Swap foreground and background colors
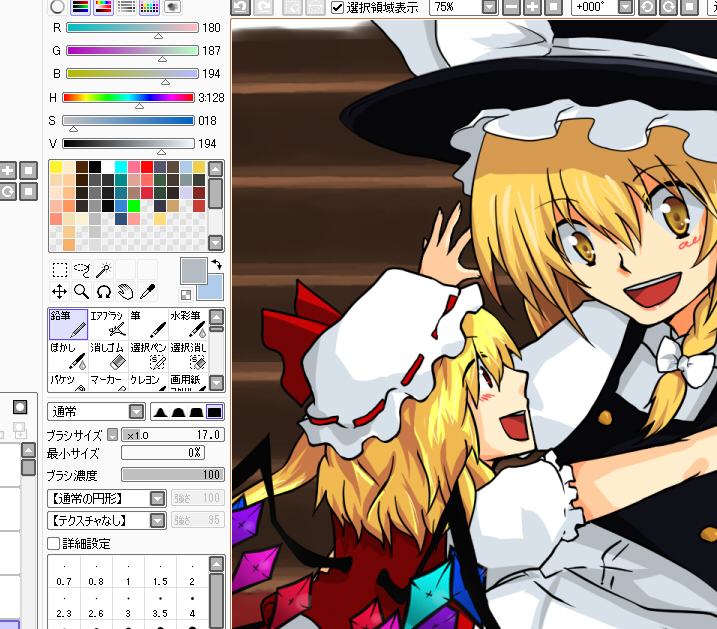The height and width of the screenshot is (629, 717). pyautogui.click(x=216, y=264)
